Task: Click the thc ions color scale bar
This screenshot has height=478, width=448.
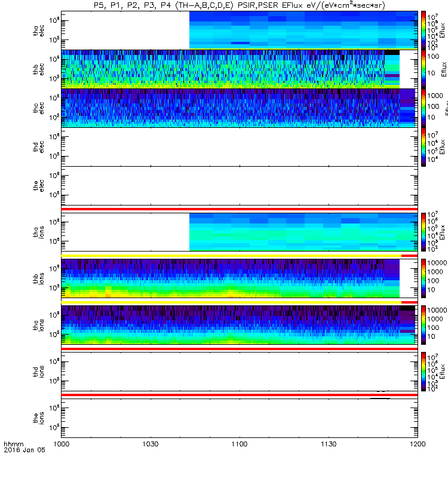Action: coord(424,325)
